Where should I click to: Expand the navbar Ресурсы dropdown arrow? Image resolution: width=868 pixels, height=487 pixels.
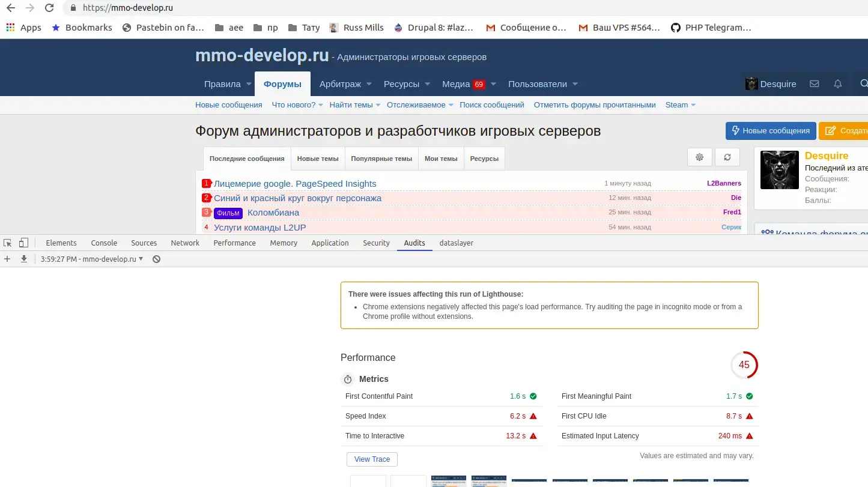click(427, 84)
